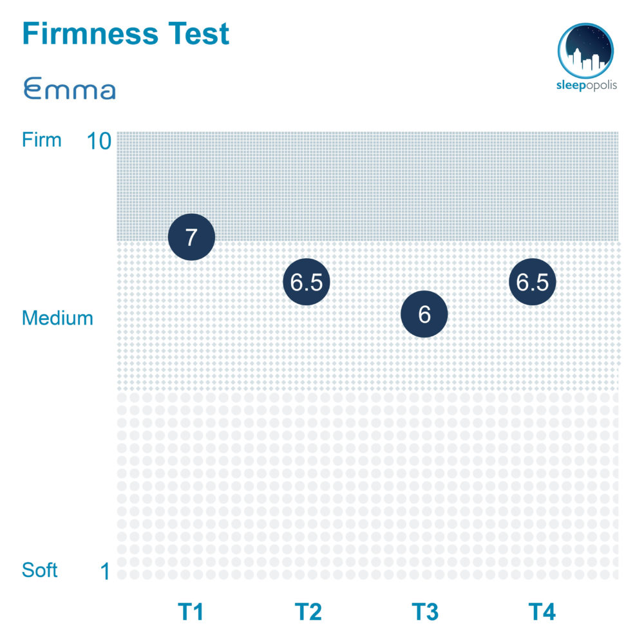Select the T2 data point labeled 6.5
Image resolution: width=644 pixels, height=644 pixels.
(307, 282)
